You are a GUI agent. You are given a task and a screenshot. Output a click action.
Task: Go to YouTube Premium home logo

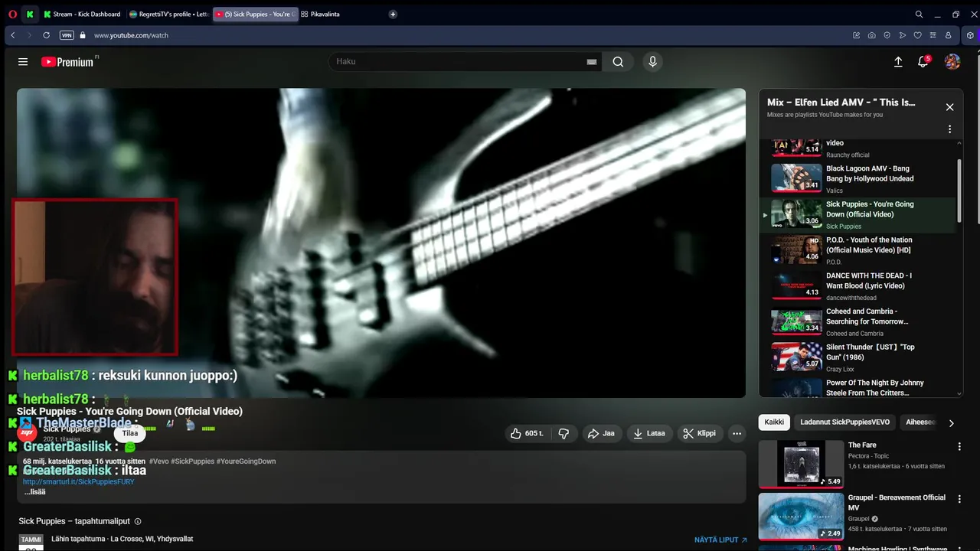tap(67, 62)
